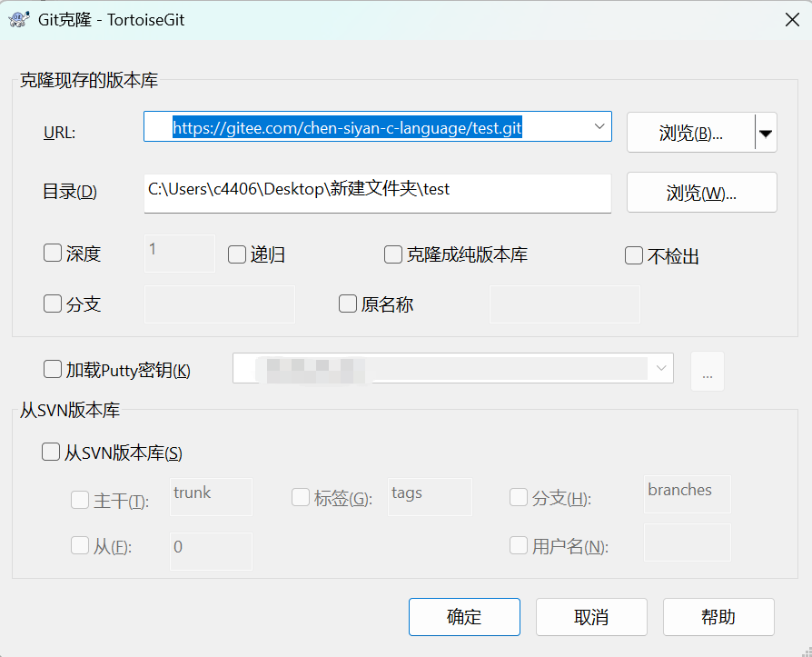This screenshot has width=812, height=657.
Task: Click the Putty key ... browse button
Action: click(708, 371)
